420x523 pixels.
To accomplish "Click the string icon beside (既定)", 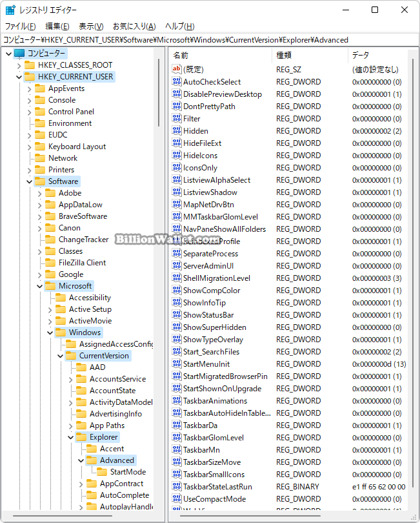I will (x=177, y=69).
